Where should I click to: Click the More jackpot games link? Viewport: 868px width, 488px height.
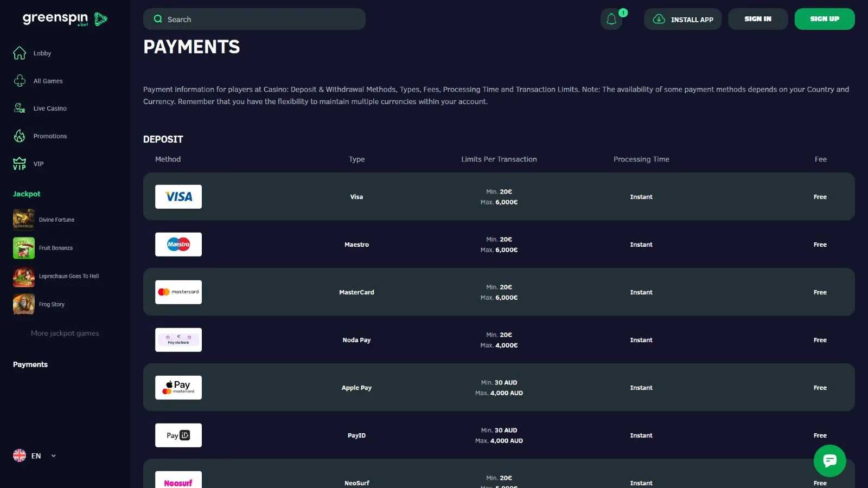click(65, 333)
